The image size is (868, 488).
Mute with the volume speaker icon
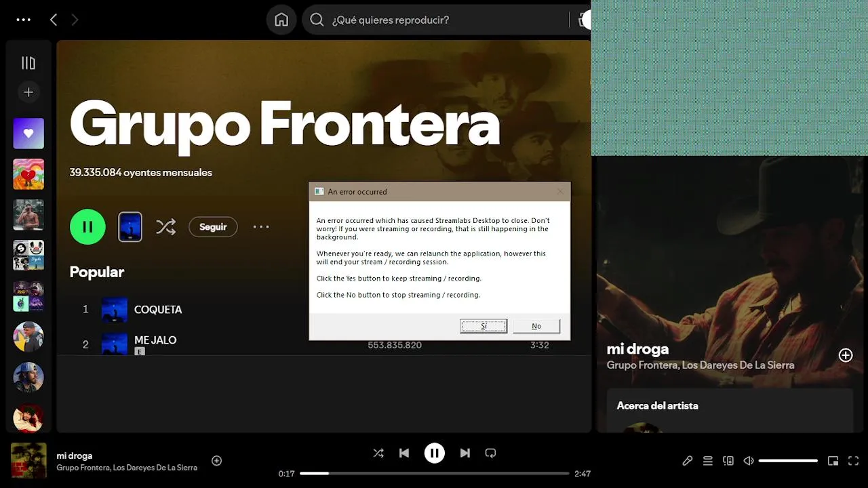749,461
